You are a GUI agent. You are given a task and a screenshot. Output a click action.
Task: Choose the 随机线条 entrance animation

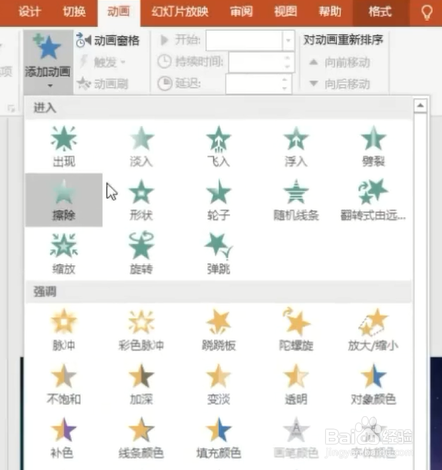click(x=296, y=200)
